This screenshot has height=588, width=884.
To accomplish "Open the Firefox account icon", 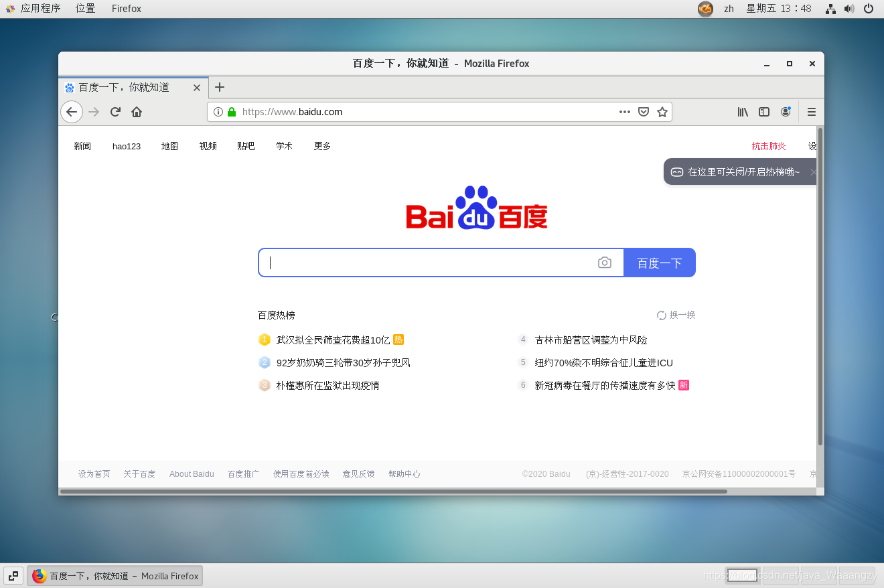I will point(786,112).
